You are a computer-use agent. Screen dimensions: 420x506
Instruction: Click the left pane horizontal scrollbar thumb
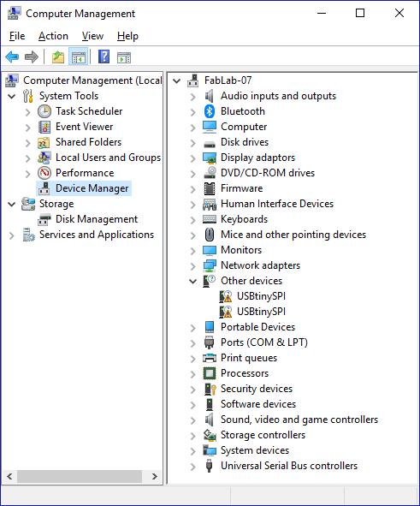click(80, 476)
